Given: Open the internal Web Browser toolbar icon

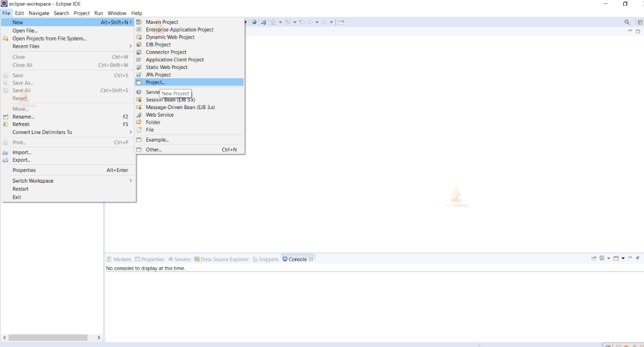Looking at the screenshot, I should pos(254,22).
